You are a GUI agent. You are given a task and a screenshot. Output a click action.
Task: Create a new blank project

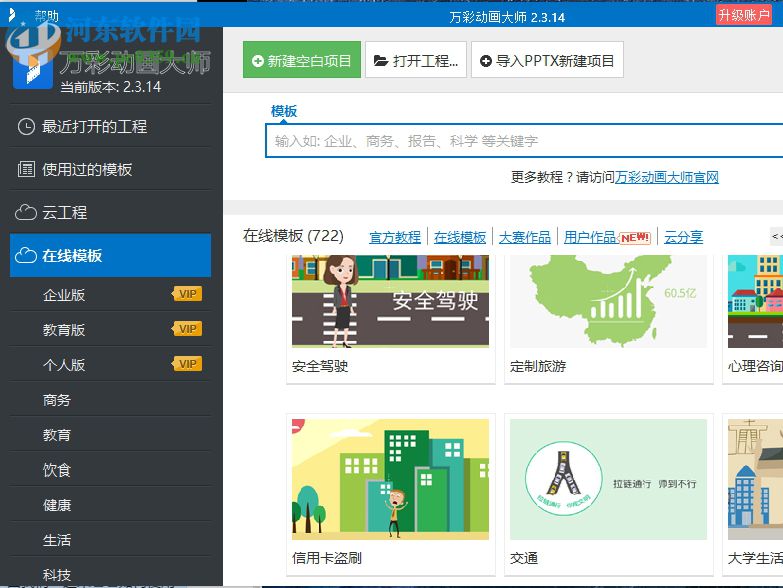coord(302,60)
